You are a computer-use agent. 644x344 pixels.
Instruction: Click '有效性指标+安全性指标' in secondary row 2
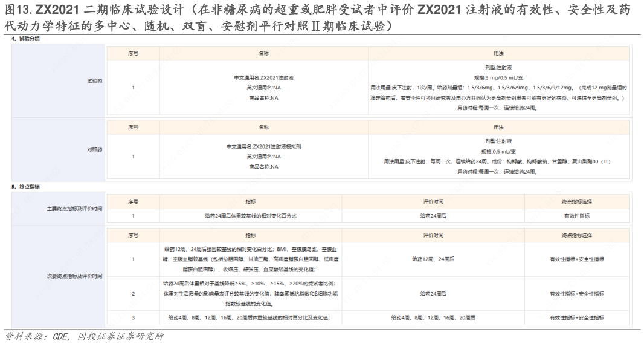[x=577, y=294]
